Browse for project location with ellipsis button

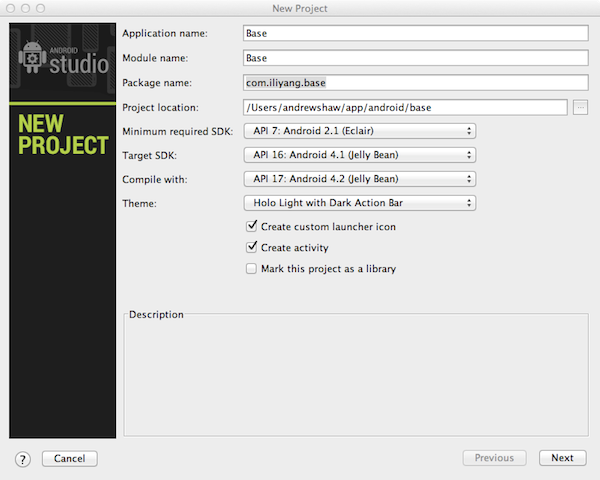click(580, 108)
